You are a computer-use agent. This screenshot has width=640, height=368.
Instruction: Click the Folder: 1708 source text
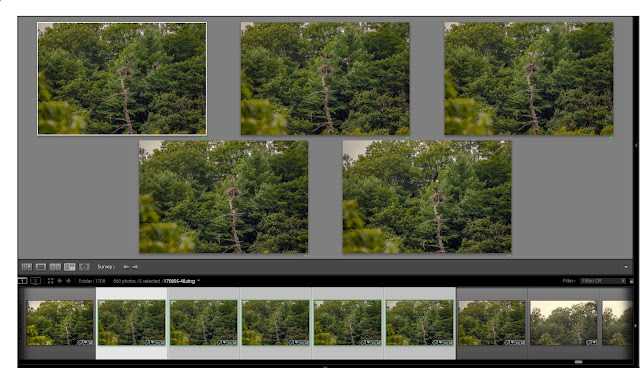92,281
